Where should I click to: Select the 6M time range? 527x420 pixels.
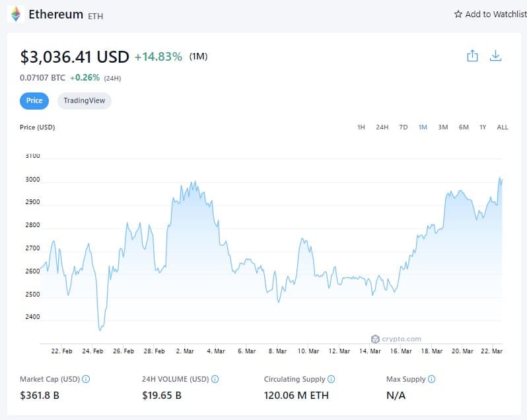click(x=464, y=127)
